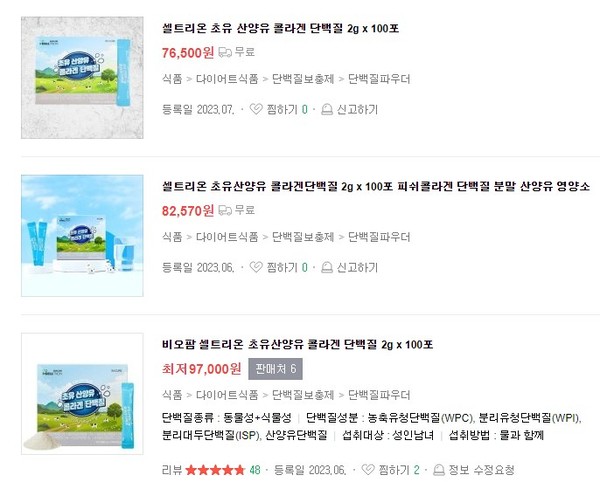The width and height of the screenshot is (600, 482).
Task: Click heart wishlist icon for 97,000원 product
Action: pos(368,469)
